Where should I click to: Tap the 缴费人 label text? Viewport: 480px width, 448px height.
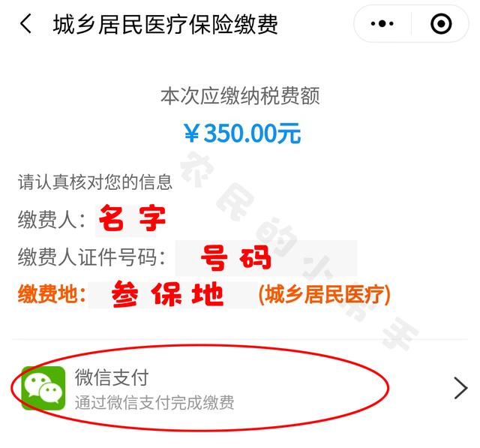click(51, 219)
